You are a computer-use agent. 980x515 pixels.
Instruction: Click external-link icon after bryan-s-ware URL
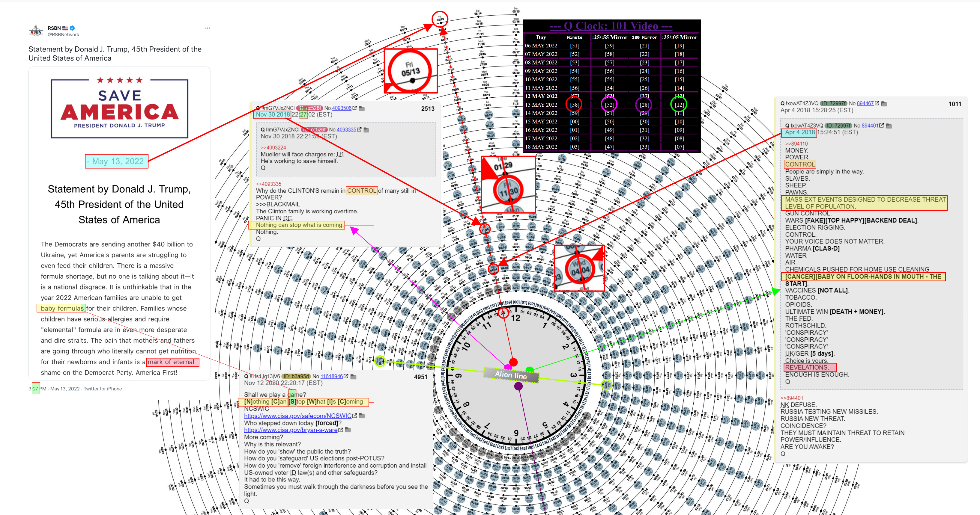340,430
